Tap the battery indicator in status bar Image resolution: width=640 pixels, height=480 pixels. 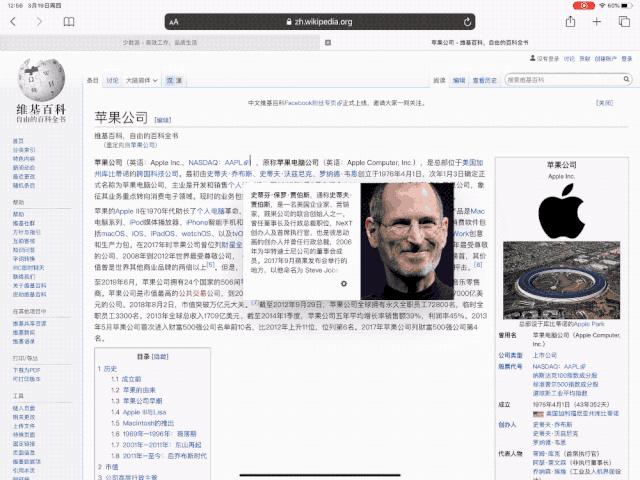[627, 5]
